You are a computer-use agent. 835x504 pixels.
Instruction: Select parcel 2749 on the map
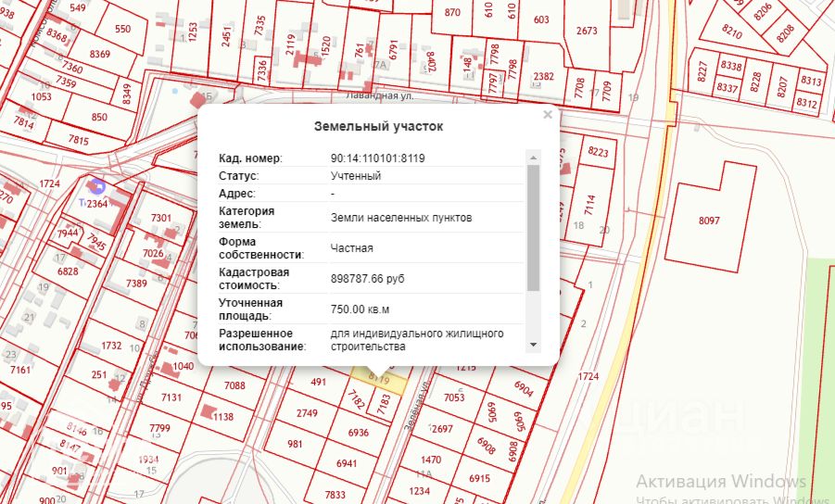click(x=307, y=413)
